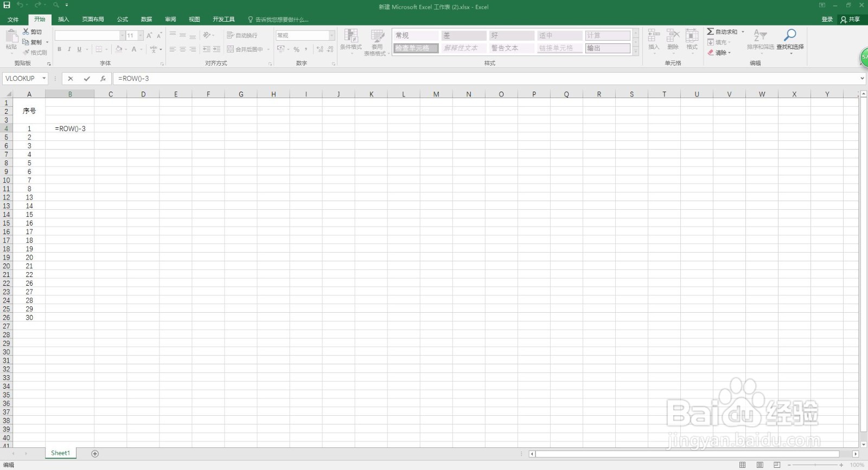Click the formula bar containing =ROW()-3

pos(486,79)
